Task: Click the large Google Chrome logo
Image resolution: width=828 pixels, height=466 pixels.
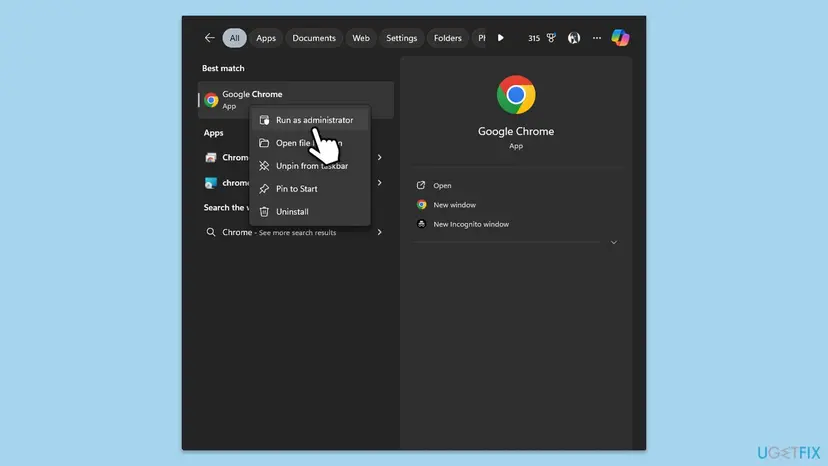Action: pos(516,95)
